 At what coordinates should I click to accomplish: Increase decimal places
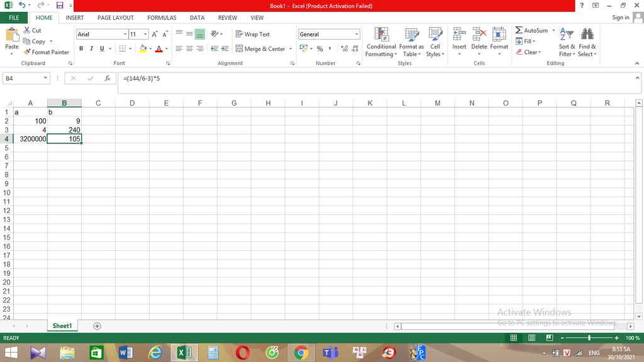point(344,49)
